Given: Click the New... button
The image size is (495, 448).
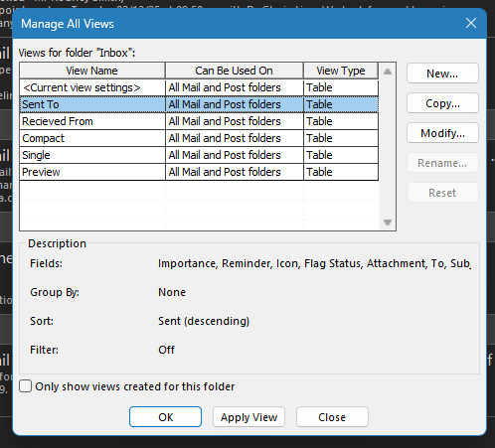Looking at the screenshot, I should click(442, 74).
